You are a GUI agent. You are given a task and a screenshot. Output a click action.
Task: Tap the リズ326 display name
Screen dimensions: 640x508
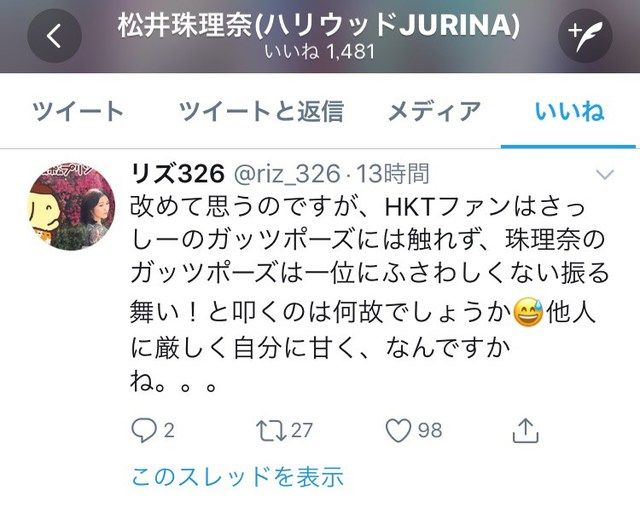coord(178,174)
